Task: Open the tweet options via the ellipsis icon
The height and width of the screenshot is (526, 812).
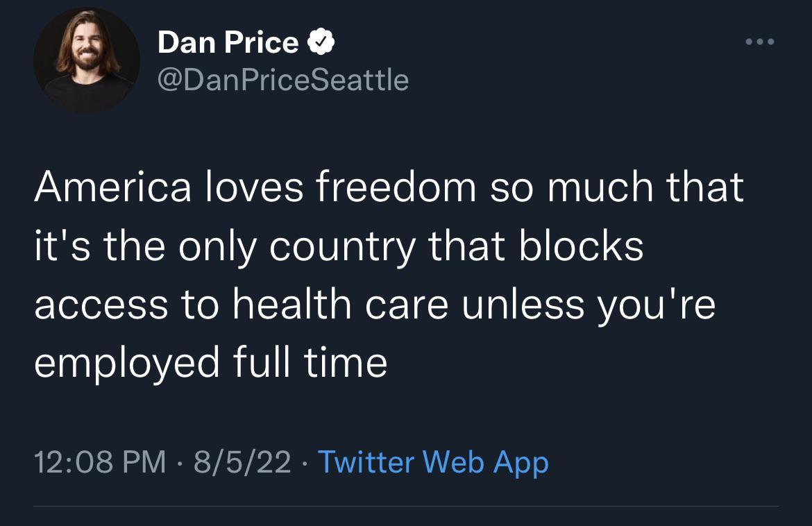Action: (759, 42)
